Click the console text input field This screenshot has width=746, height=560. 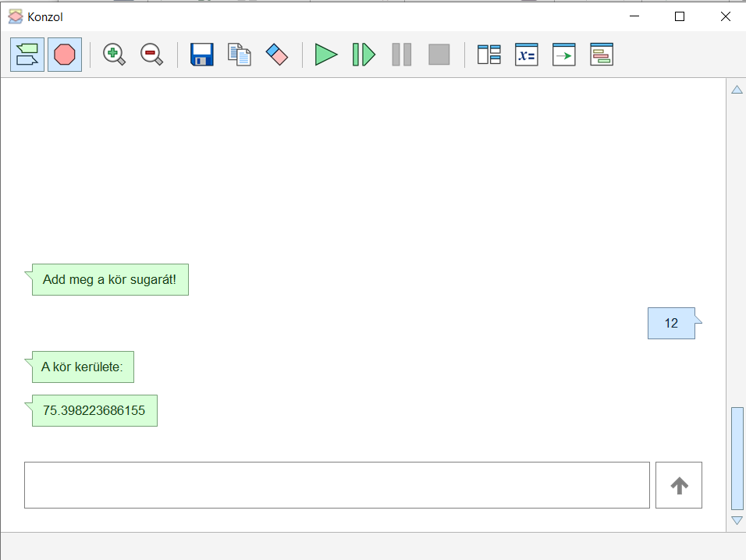click(336, 485)
